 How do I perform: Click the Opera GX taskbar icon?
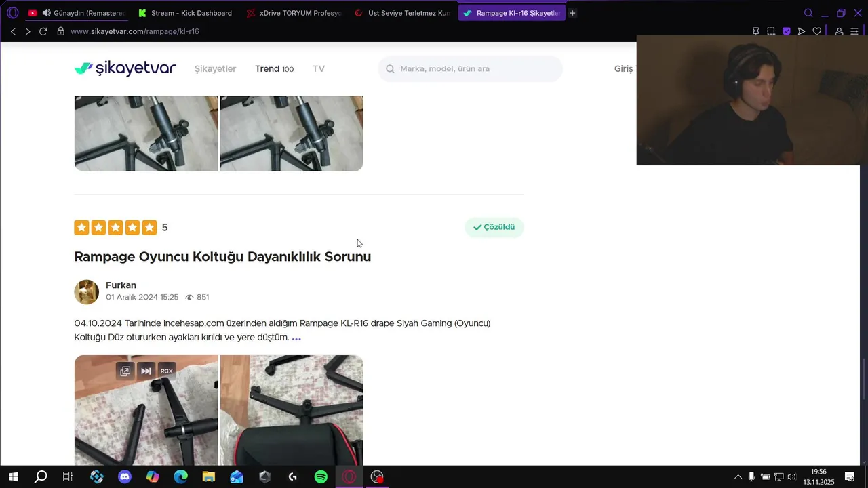tap(349, 477)
